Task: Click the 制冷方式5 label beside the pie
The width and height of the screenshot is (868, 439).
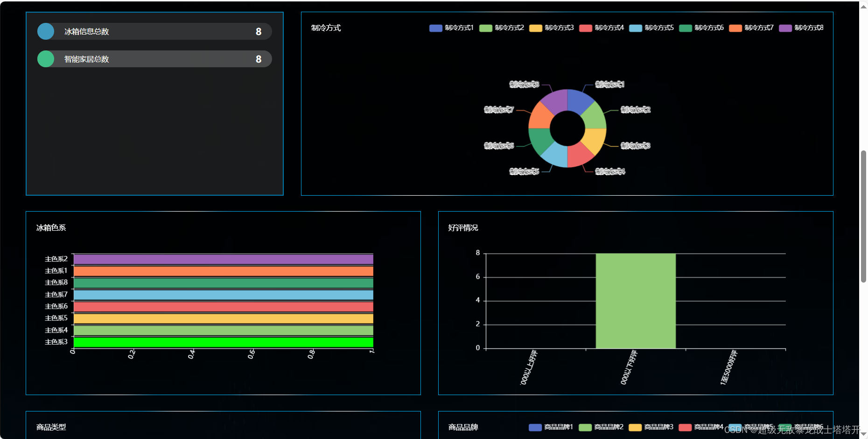Action: 525,171
